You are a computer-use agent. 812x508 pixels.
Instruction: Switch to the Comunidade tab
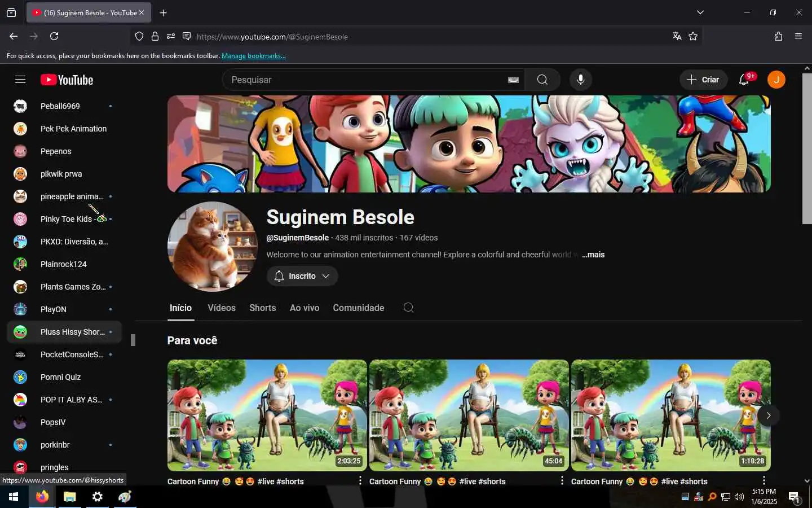359,308
